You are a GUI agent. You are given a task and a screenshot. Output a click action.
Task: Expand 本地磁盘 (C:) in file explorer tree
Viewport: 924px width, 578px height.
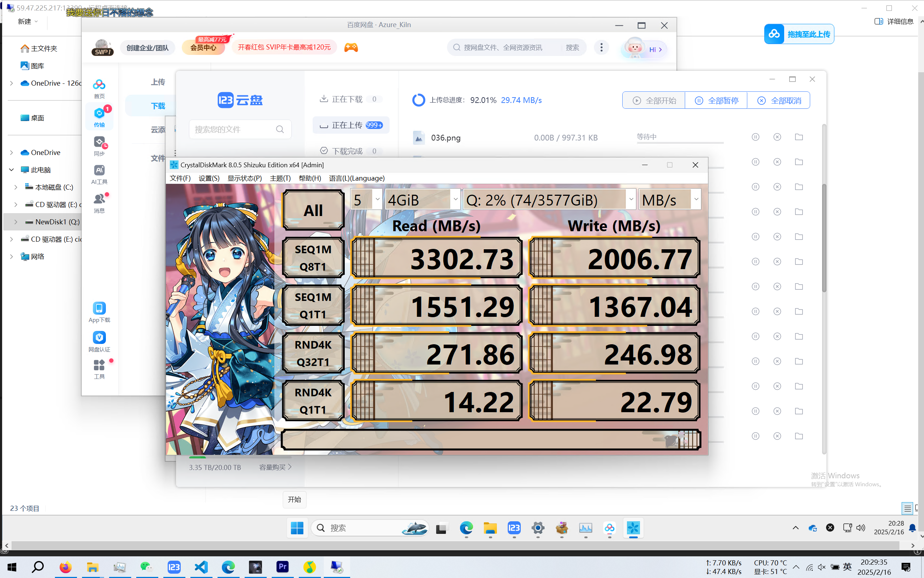pyautogui.click(x=16, y=187)
